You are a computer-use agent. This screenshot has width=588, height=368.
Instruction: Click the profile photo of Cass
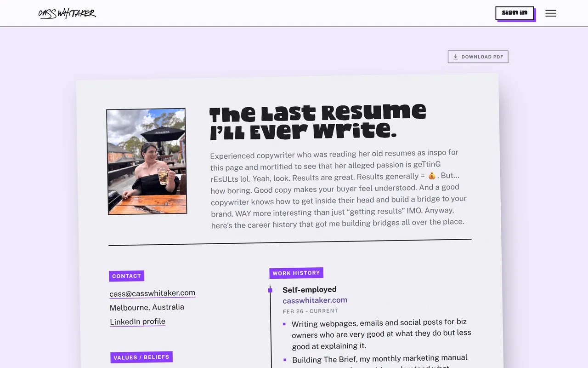(x=147, y=161)
